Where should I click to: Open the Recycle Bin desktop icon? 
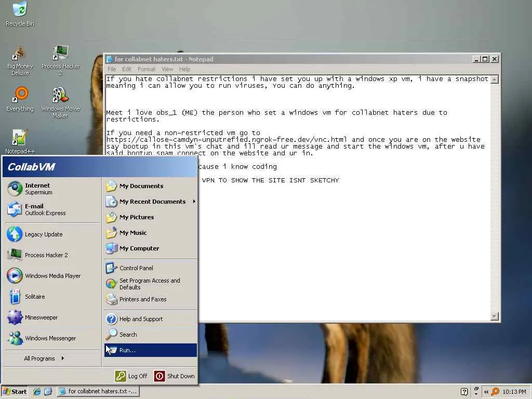coord(20,14)
